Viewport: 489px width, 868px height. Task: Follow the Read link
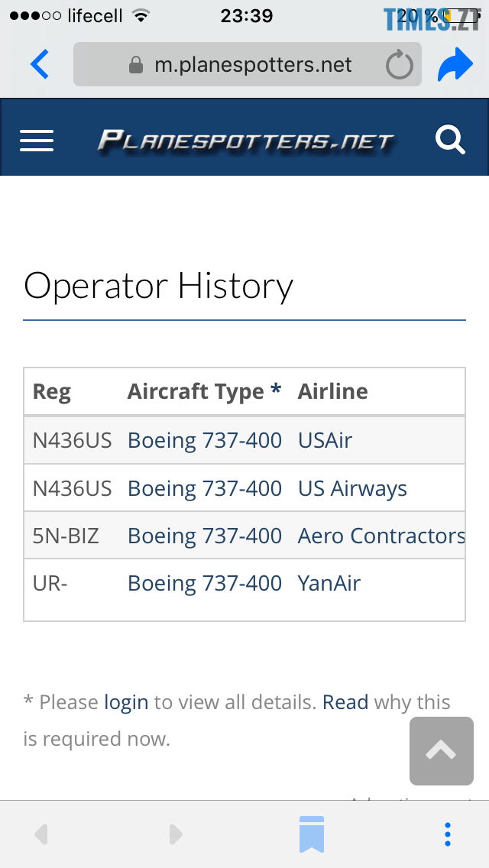coord(345,702)
